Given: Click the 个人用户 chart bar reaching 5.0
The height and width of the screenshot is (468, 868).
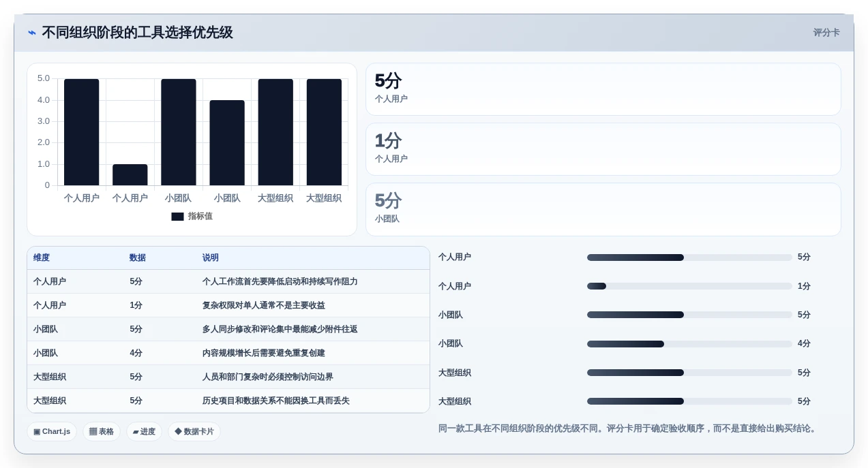Looking at the screenshot, I should 82,132.
